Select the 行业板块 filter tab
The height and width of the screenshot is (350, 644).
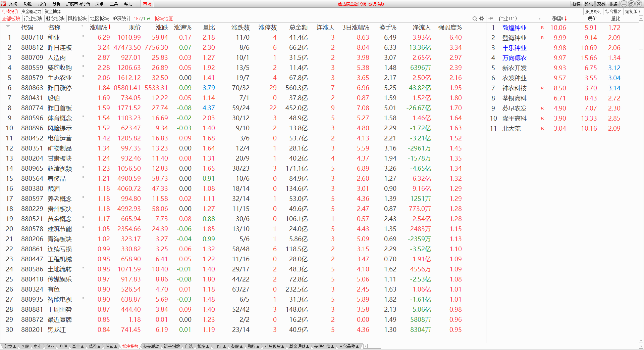33,18
